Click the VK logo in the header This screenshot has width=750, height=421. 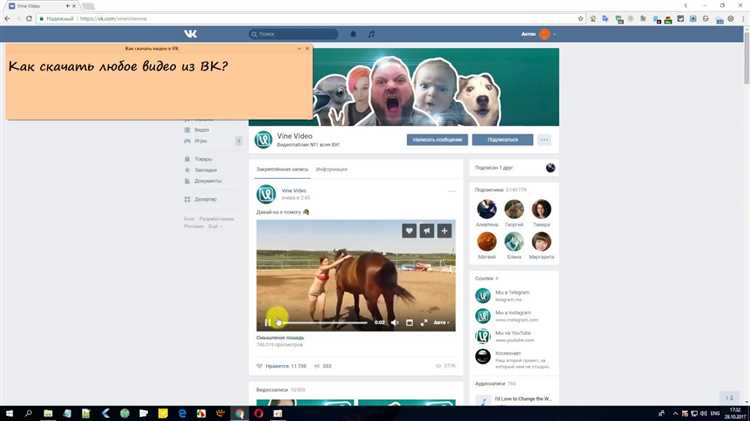point(190,34)
